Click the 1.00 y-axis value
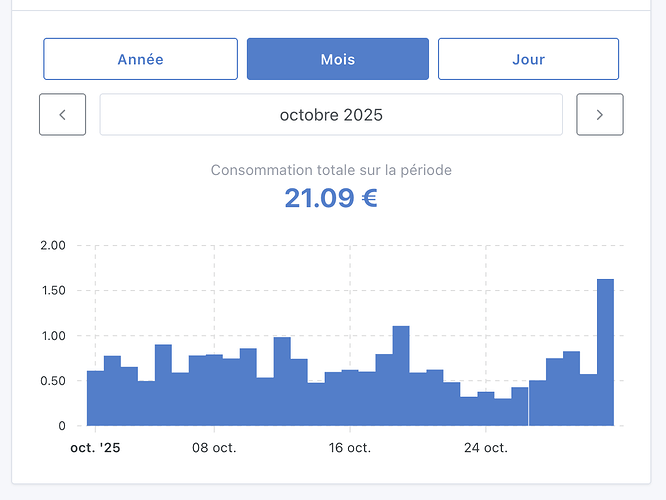666x500 pixels. (x=52, y=336)
